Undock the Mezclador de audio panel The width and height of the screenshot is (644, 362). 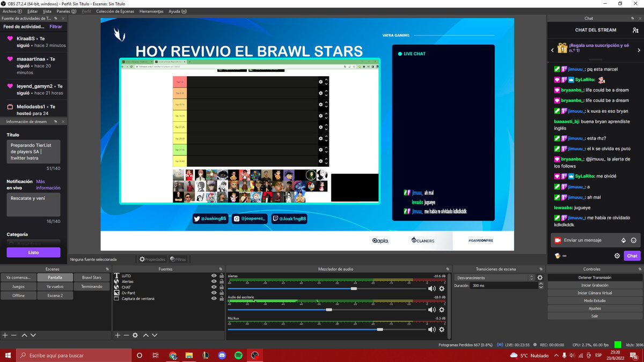pyautogui.click(x=448, y=269)
